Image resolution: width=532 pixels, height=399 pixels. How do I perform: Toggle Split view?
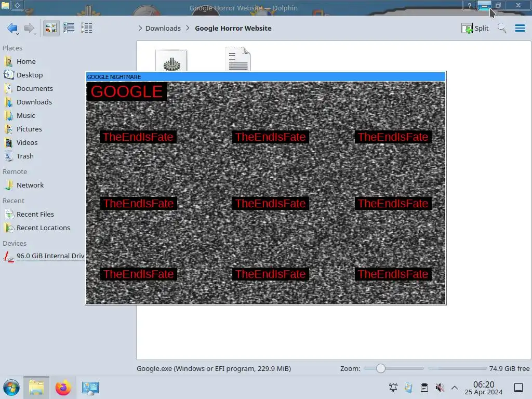[x=475, y=28]
